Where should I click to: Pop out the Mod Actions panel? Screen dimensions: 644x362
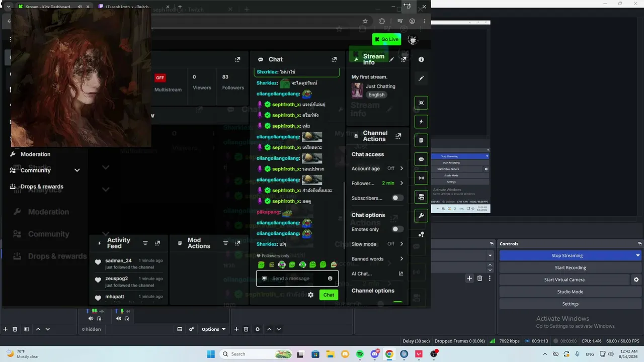pos(238,243)
